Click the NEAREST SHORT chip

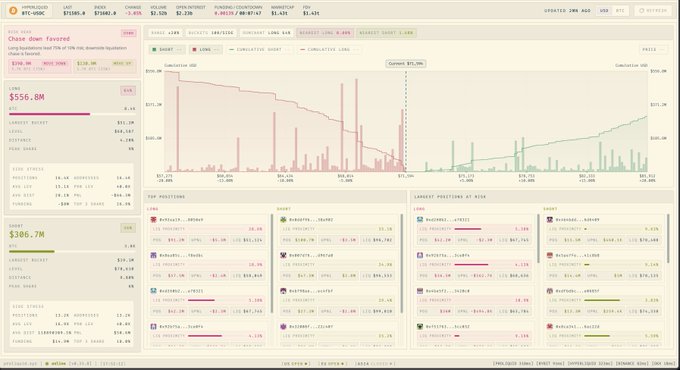[386, 33]
